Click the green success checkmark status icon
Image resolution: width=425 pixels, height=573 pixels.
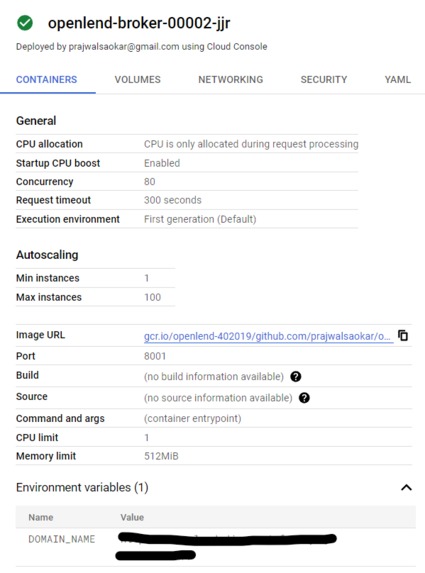(x=25, y=23)
